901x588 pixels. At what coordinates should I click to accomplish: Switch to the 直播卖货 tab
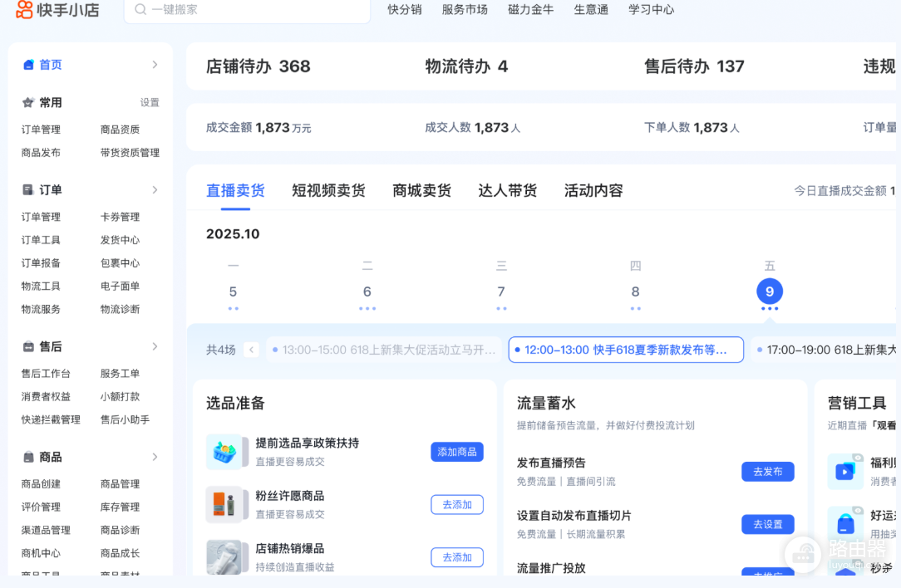[235, 191]
